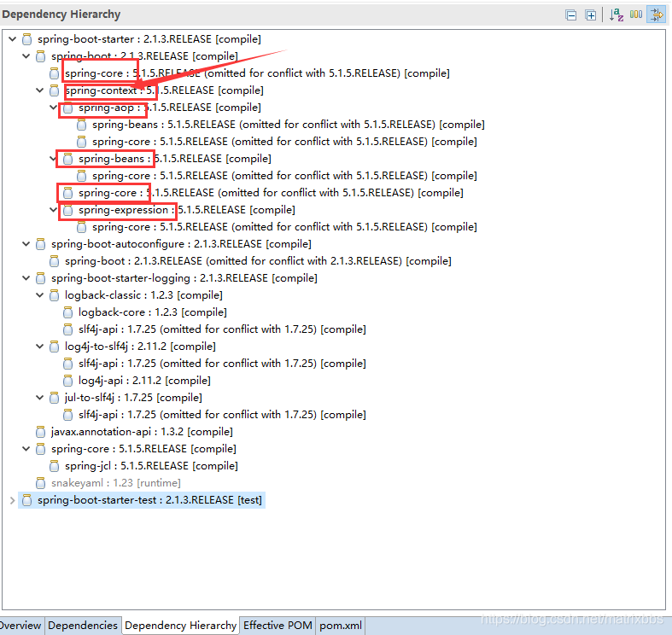
Task: Click the jar icon beside log4j-api
Action: [68, 381]
